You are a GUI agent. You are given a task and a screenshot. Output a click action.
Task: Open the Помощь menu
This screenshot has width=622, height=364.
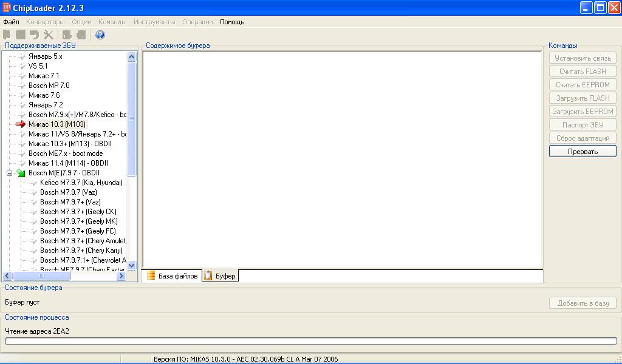coord(232,22)
